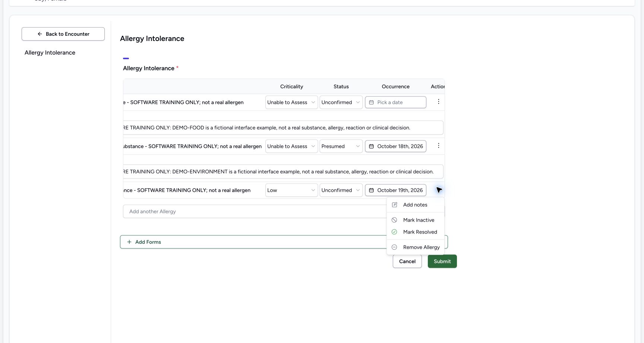Click the Status column header
Viewport: 644px width, 343px height.
pyautogui.click(x=341, y=86)
